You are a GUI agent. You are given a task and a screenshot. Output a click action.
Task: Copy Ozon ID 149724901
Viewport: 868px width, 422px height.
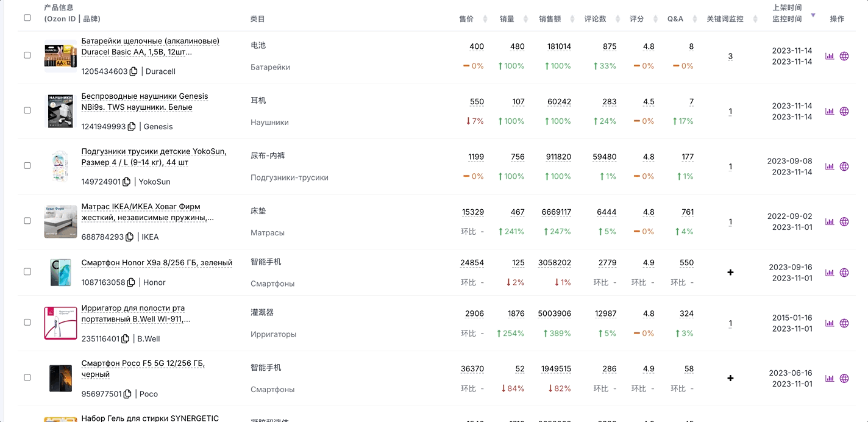pyautogui.click(x=127, y=182)
